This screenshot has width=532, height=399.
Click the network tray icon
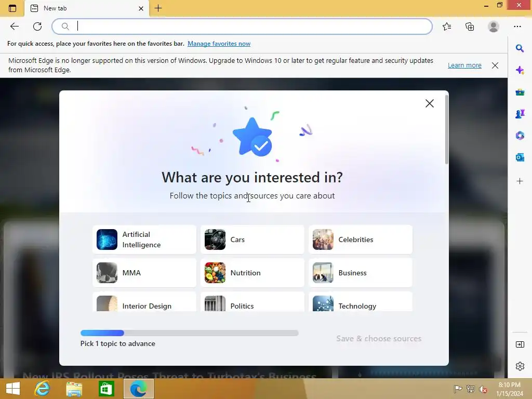coord(471,389)
